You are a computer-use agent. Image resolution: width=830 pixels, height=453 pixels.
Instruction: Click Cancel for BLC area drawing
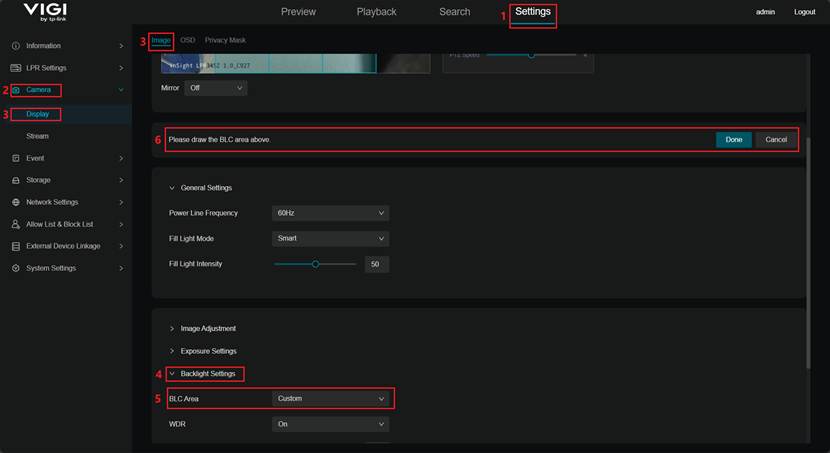click(776, 140)
